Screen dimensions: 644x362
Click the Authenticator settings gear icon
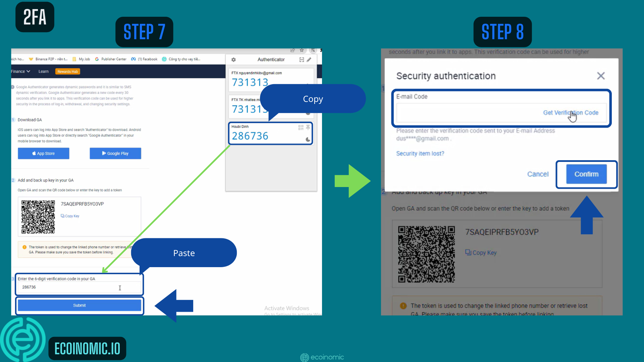click(233, 59)
